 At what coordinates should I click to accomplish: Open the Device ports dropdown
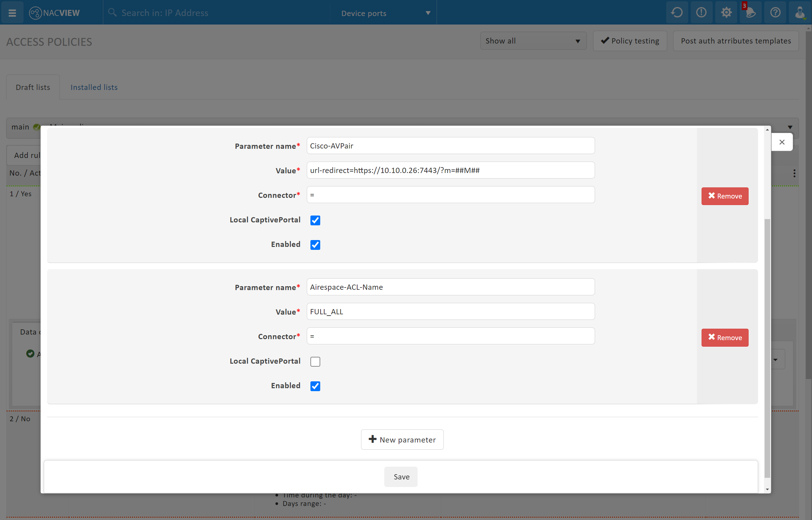tap(386, 13)
